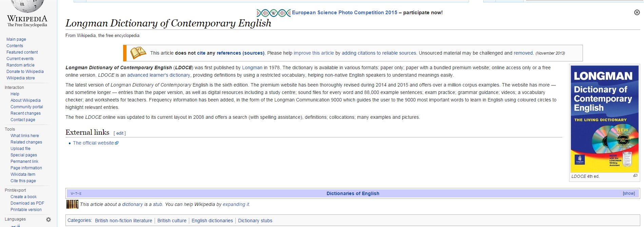Open the Longman publisher link
This screenshot has width=644, height=227.
click(x=252, y=68)
